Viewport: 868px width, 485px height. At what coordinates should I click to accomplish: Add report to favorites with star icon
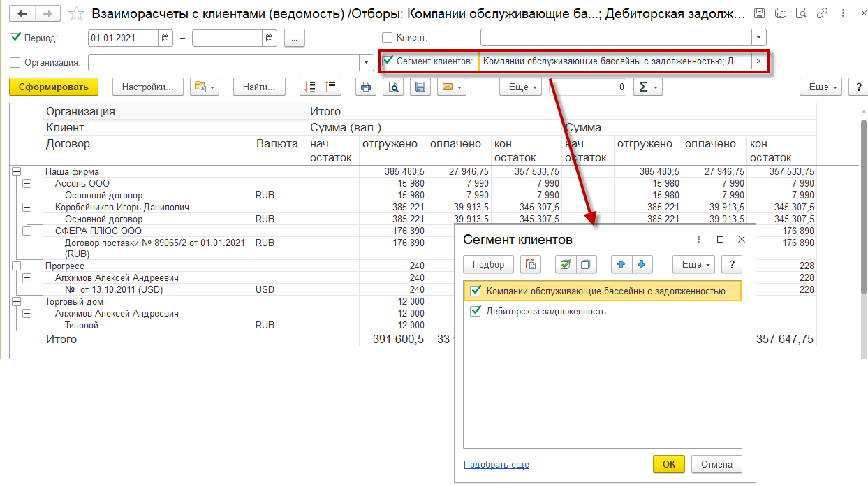(78, 14)
